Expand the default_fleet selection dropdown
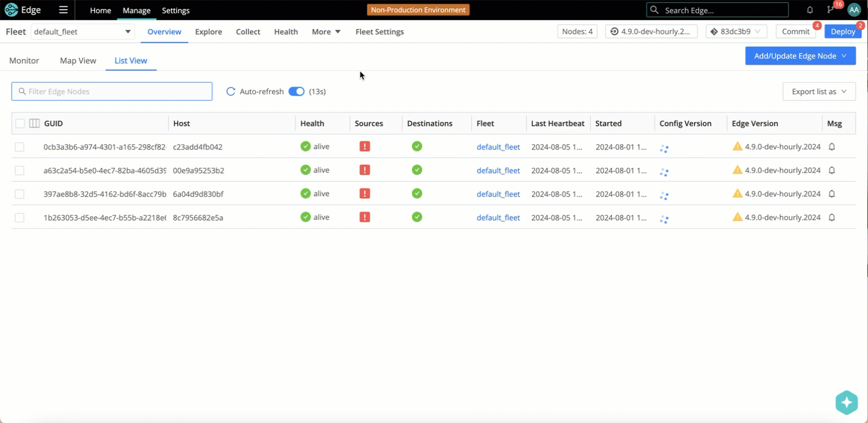 point(127,32)
